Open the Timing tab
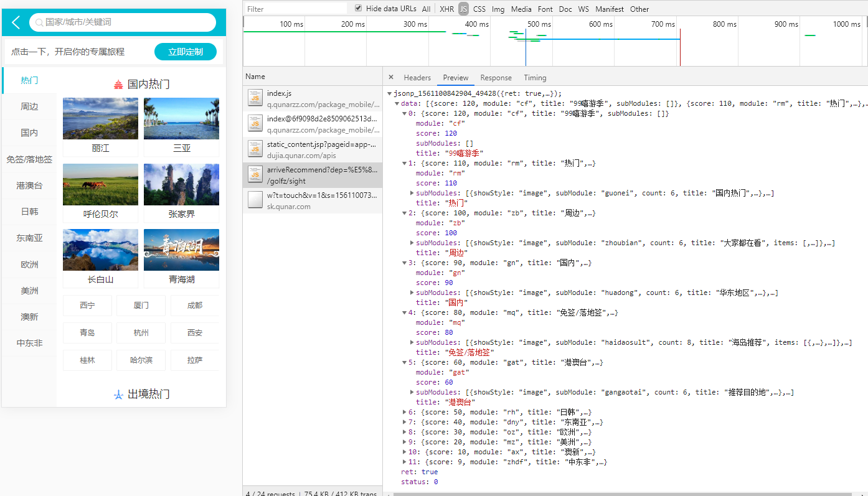Viewport: 868px width, 496px height. click(535, 78)
